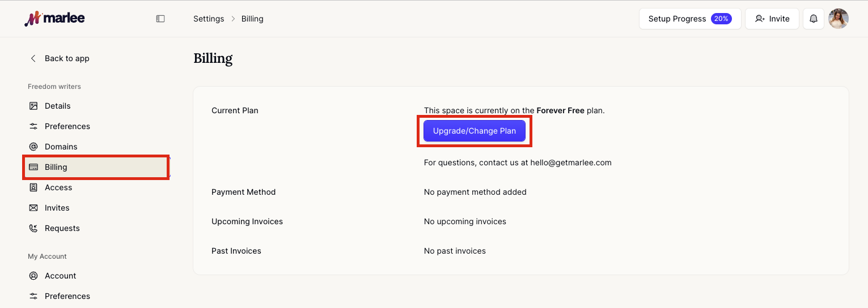Open the Setup Progress 20% indicator
868x308 pixels.
point(690,19)
